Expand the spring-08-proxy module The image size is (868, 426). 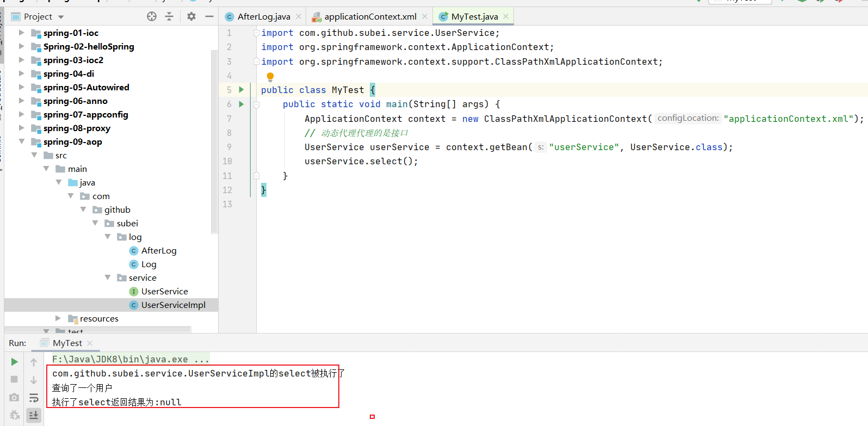22,128
